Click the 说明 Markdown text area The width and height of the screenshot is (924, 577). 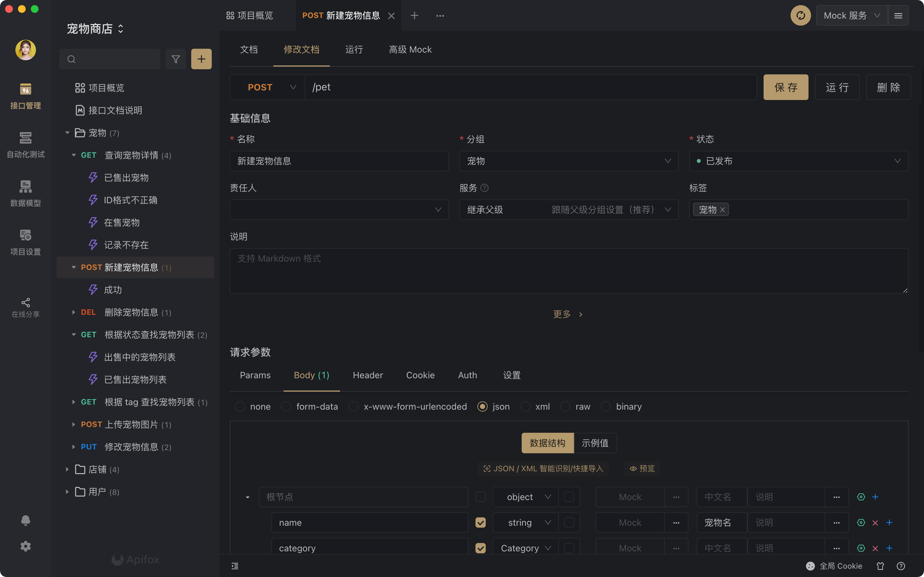click(569, 271)
